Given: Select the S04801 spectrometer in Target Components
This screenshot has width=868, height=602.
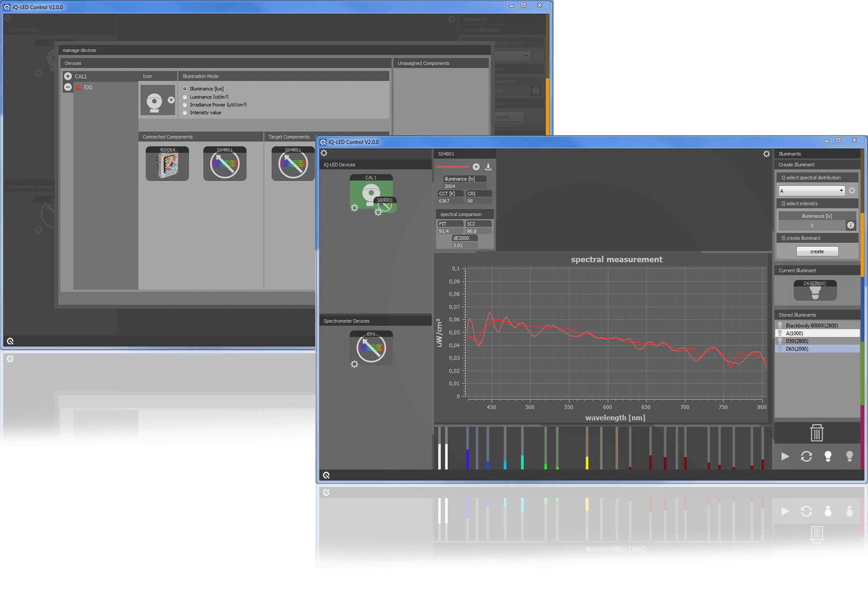Looking at the screenshot, I should click(293, 163).
